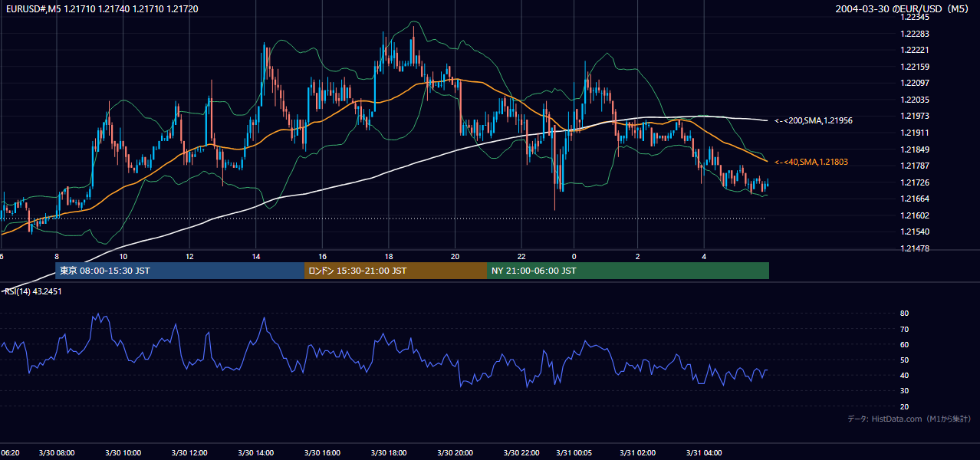This screenshot has height=460, width=980.
Task: Click price axis value 1.22345
Action: 914,17
